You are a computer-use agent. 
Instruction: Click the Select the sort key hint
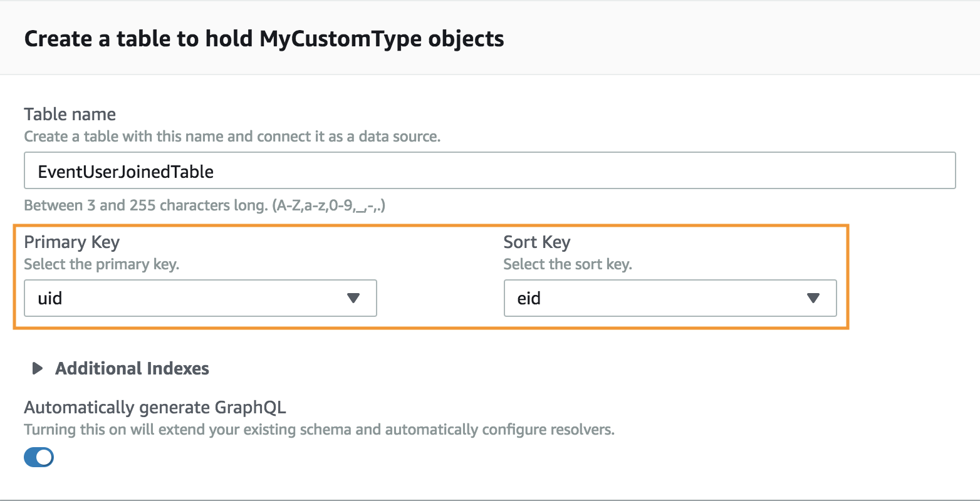568,264
